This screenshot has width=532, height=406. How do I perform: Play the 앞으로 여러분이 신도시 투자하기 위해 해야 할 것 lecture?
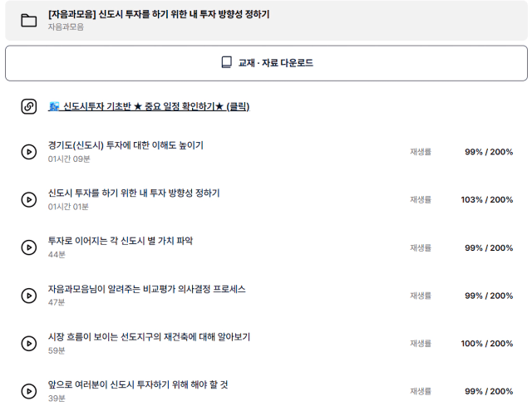click(29, 391)
